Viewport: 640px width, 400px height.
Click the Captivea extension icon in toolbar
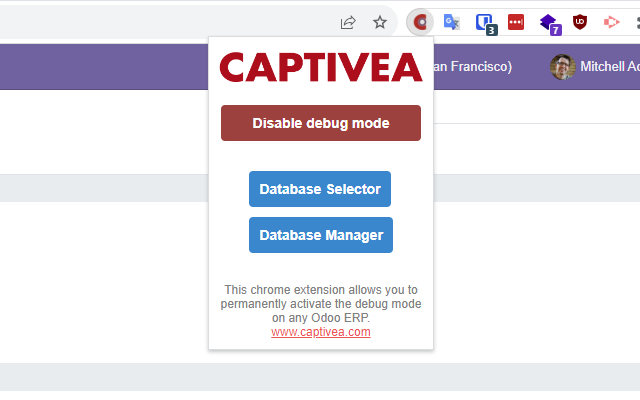(420, 22)
